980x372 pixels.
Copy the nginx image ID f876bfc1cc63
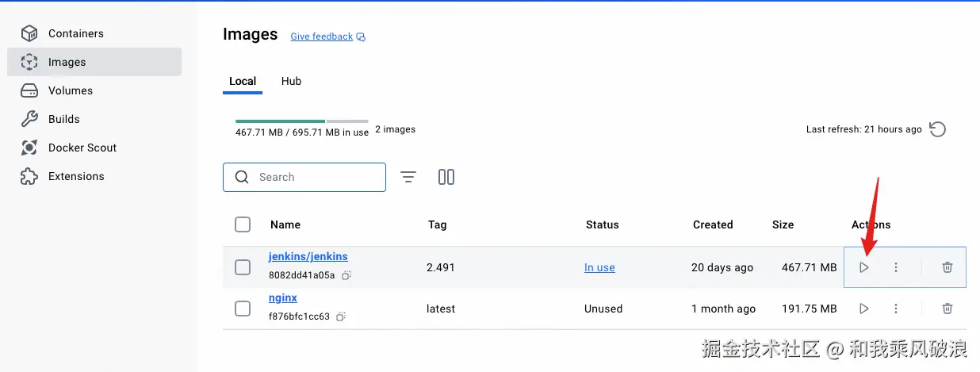click(341, 316)
